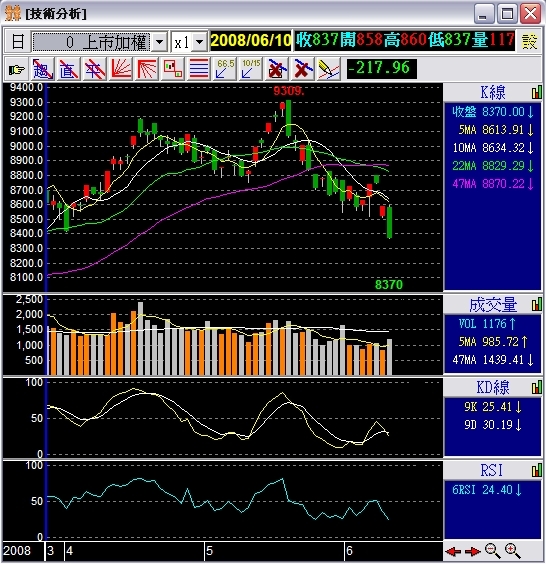Click the 6RSI 24.40 value

487,490
